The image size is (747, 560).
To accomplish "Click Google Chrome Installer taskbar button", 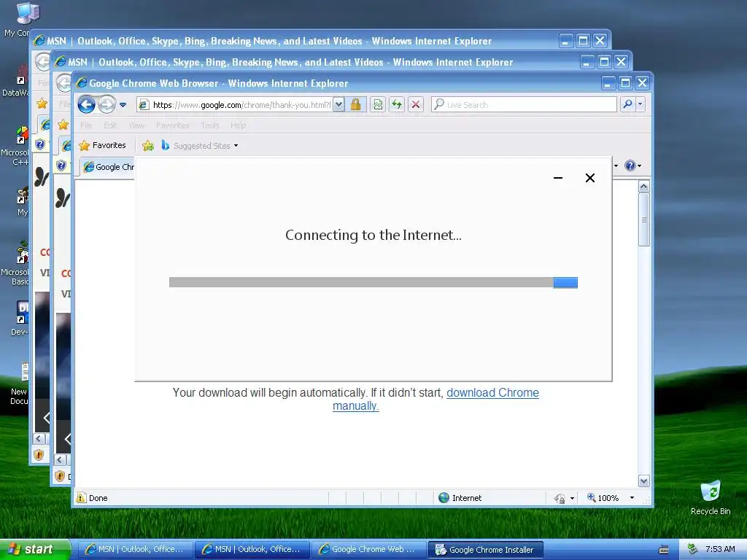I will tap(485, 550).
